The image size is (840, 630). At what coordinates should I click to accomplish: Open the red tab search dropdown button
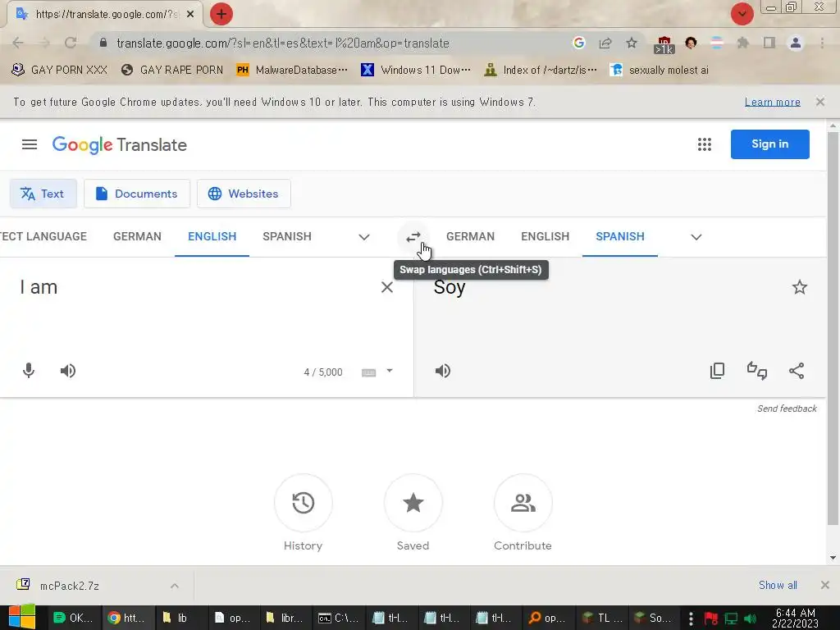742,14
